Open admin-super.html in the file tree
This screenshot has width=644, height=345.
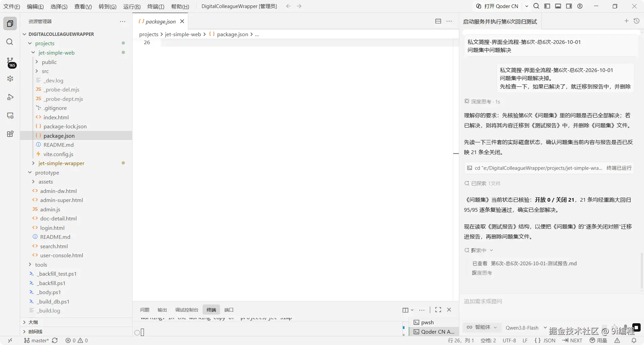click(61, 200)
